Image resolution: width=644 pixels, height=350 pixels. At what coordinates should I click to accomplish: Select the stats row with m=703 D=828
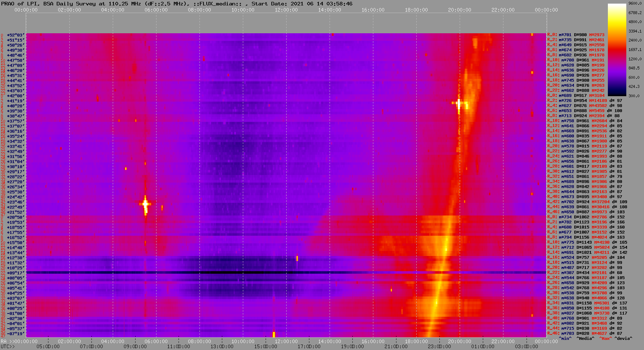[585, 334]
